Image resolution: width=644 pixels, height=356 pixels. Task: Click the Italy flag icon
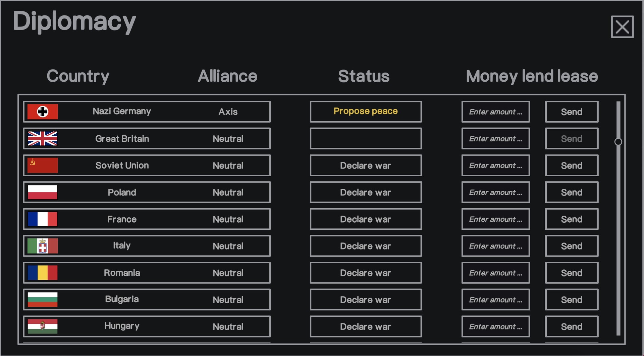click(43, 246)
